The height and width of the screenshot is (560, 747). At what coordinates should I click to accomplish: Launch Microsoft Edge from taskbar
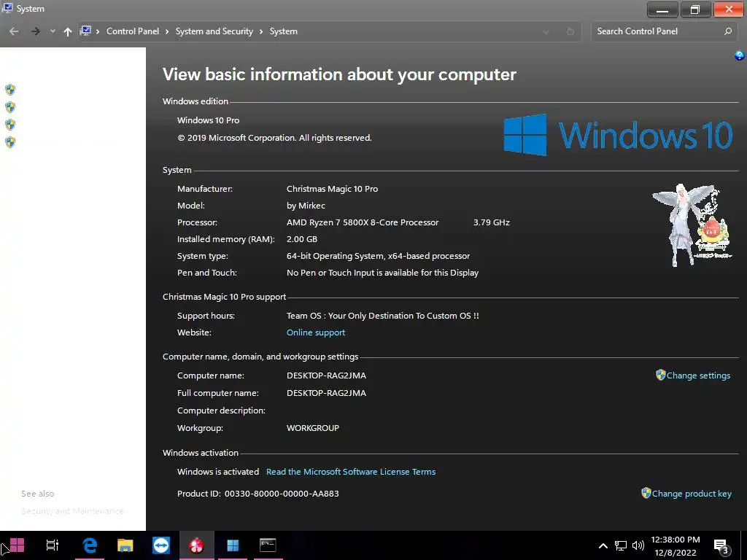pos(90,545)
